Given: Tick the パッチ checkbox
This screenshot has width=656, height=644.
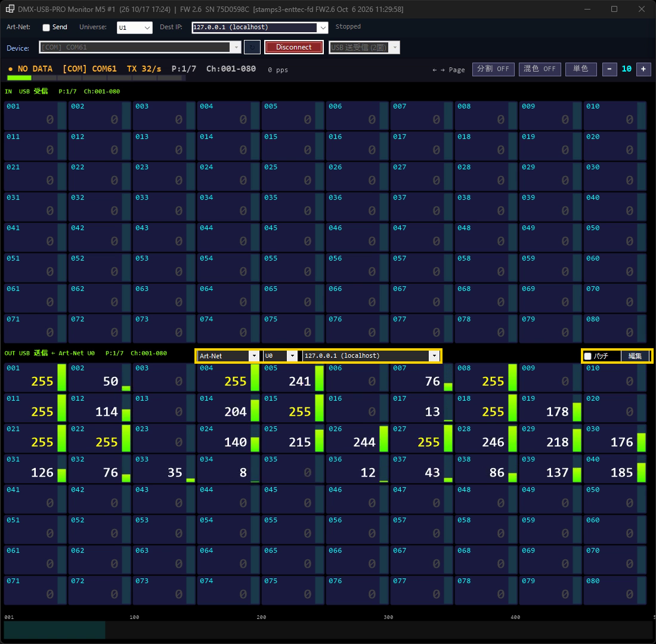Looking at the screenshot, I should tap(588, 356).
